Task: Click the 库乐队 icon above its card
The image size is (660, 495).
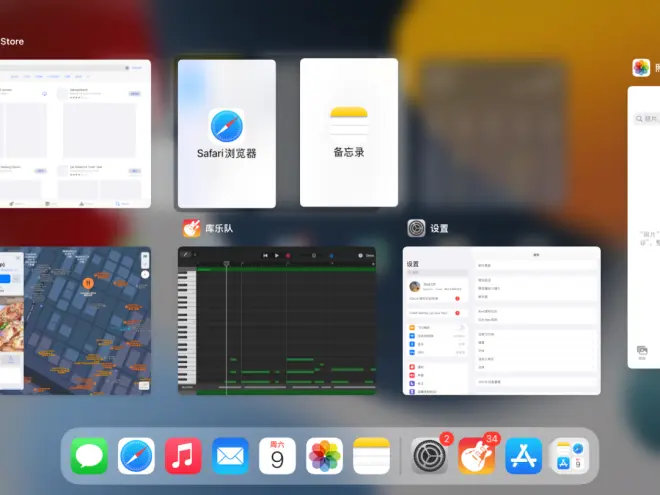Action: coord(191,228)
